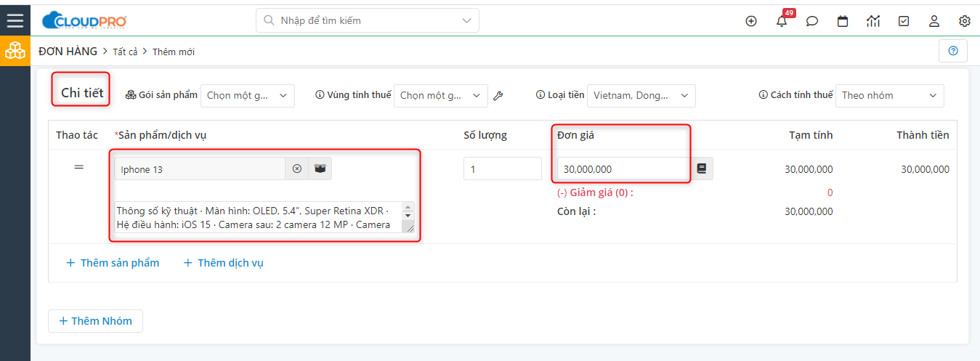The height and width of the screenshot is (361, 980).
Task: Clear the Iphone 13 product selection
Action: tap(296, 169)
